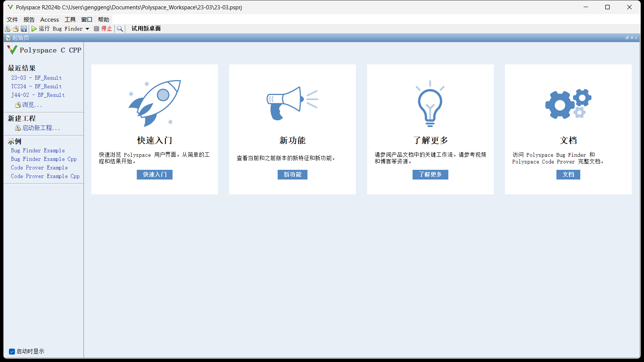The height and width of the screenshot is (362, 644).
Task: Open the 帮助 menu
Action: point(104,20)
